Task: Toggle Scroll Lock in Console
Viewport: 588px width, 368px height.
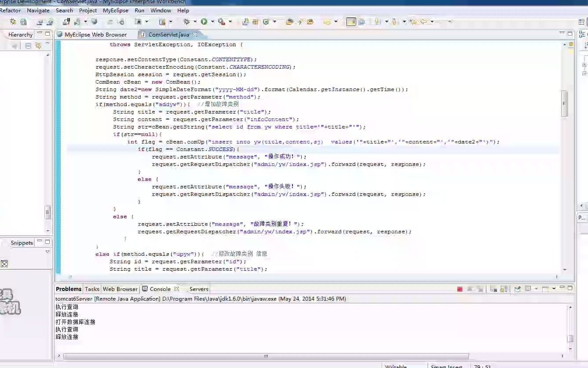Action: point(504,289)
